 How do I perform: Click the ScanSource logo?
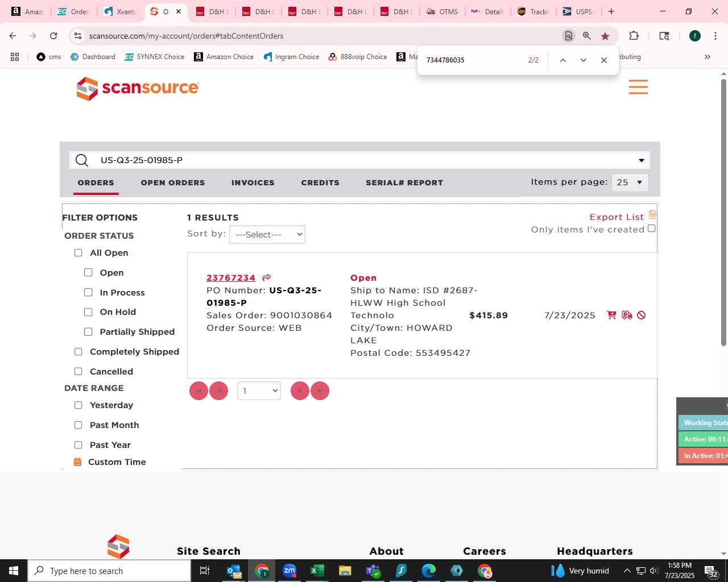click(138, 88)
